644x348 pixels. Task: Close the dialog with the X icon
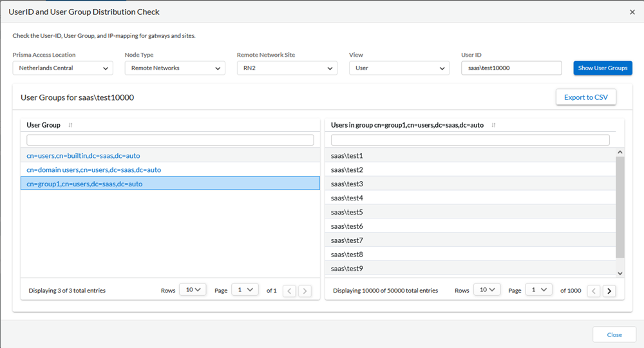pyautogui.click(x=632, y=12)
